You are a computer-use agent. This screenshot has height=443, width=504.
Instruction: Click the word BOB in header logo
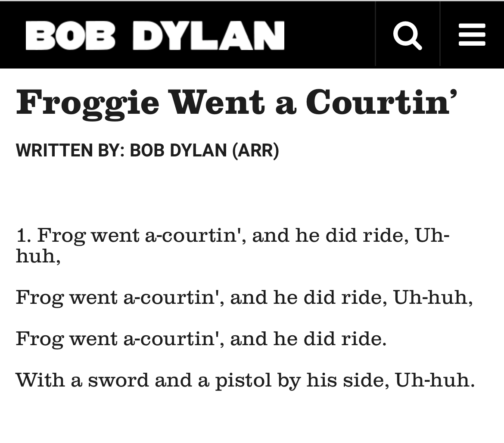70,35
